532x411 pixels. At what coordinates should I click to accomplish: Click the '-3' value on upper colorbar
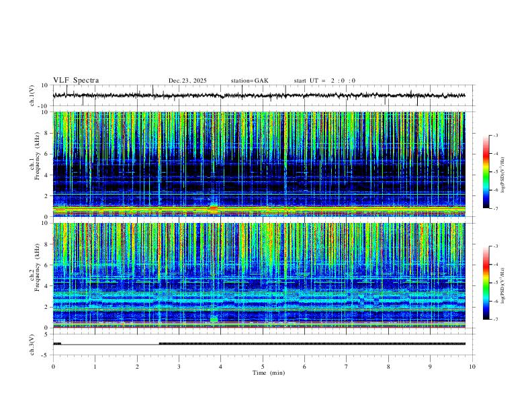[496, 135]
